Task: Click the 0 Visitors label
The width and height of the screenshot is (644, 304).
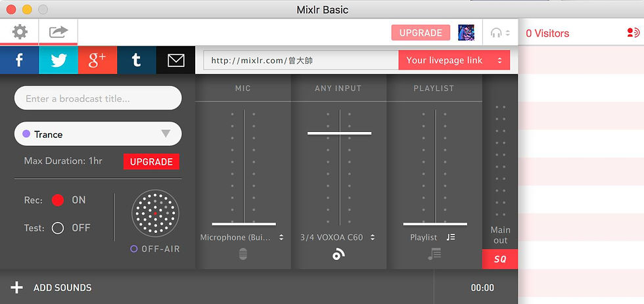Action: pyautogui.click(x=547, y=33)
